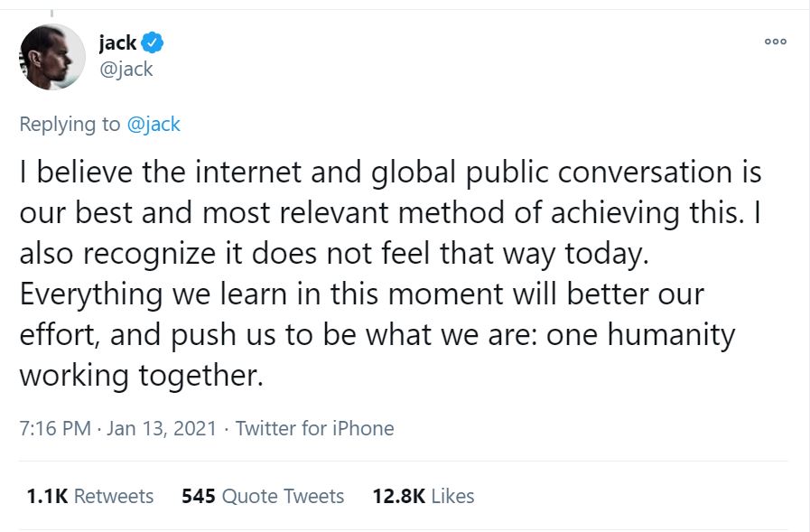
Task: Click the blue verified badge
Action: point(153,42)
